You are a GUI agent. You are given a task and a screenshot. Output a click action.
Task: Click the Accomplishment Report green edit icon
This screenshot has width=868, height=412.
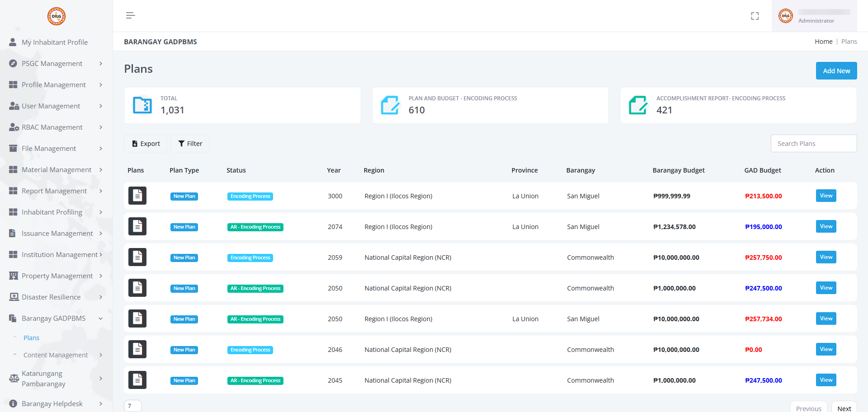point(638,105)
